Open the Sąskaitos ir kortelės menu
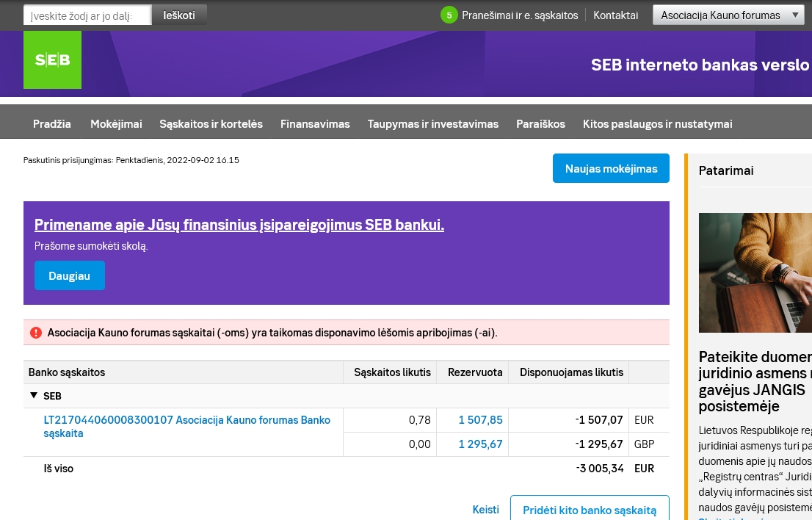The image size is (812, 520). (x=211, y=124)
